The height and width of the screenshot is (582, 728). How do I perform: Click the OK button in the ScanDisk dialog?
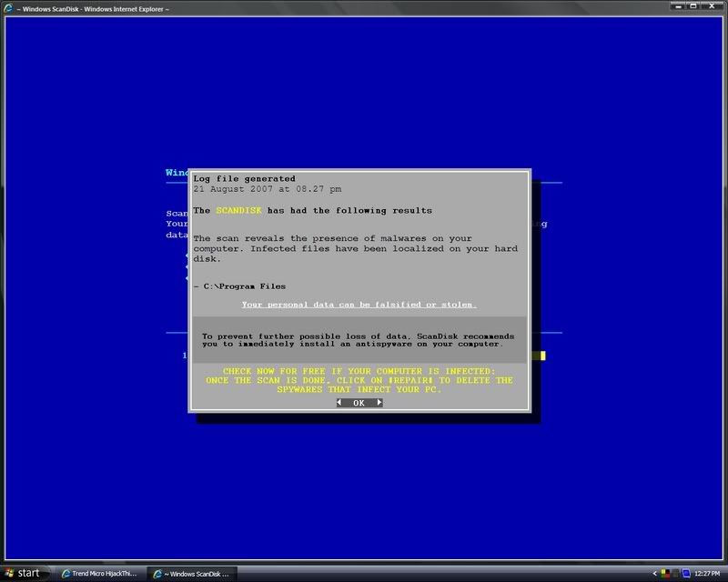pos(359,403)
